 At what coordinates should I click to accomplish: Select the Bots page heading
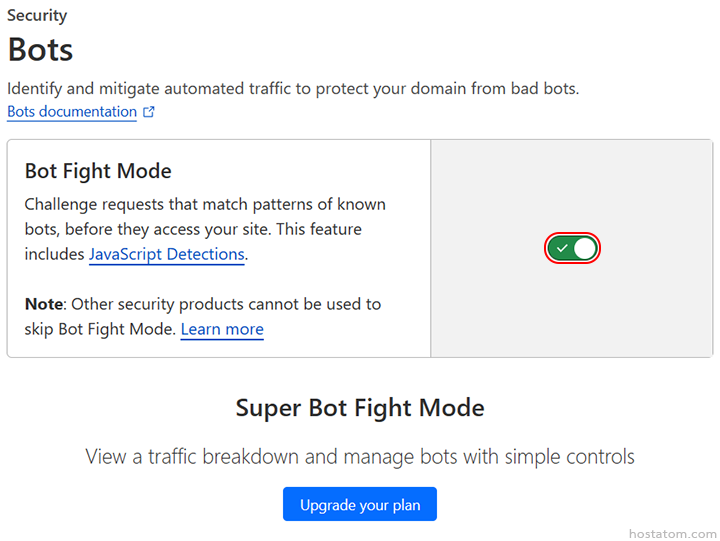tap(40, 50)
